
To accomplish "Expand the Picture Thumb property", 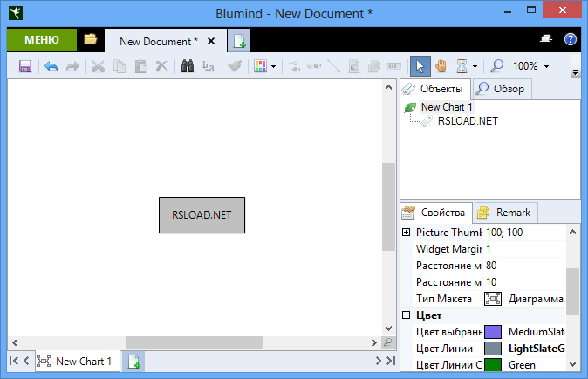I will [406, 233].
